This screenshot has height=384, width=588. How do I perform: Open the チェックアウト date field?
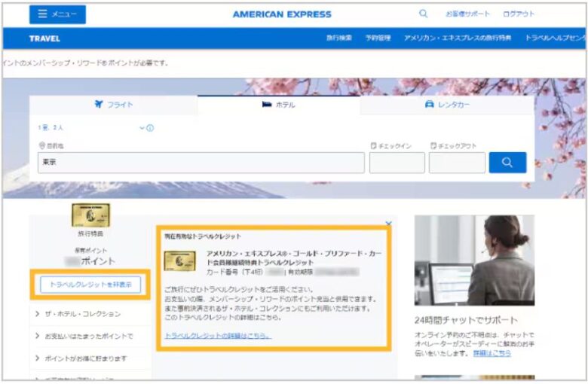click(457, 163)
